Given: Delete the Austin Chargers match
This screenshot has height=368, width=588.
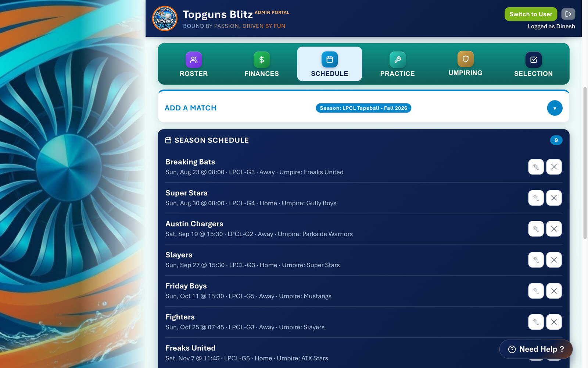Looking at the screenshot, I should point(554,229).
